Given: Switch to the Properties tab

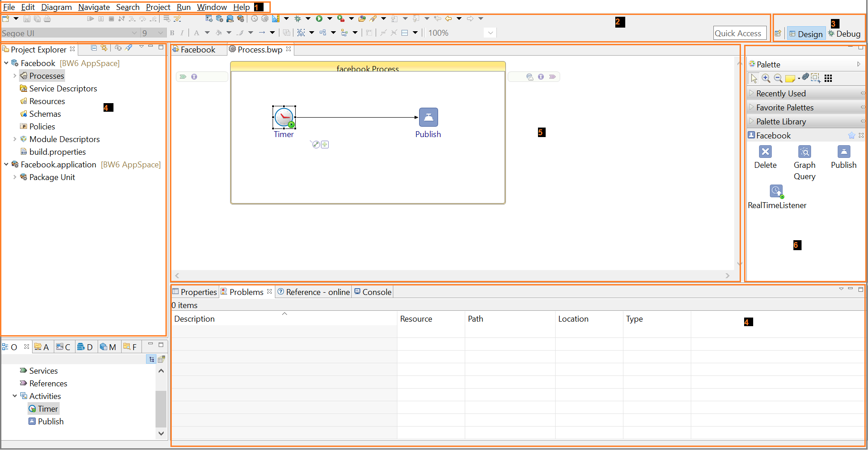Looking at the screenshot, I should (195, 292).
